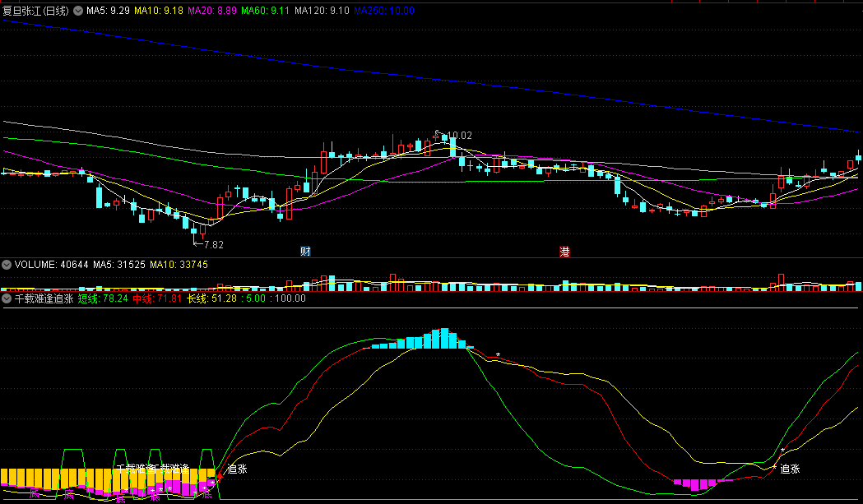Select the MA120: 9.10 label
This screenshot has height=504, width=863.
click(x=322, y=11)
